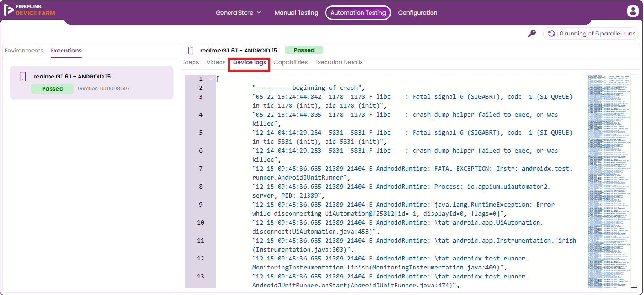Switch to the Environments tab
The image size is (644, 295).
point(24,51)
